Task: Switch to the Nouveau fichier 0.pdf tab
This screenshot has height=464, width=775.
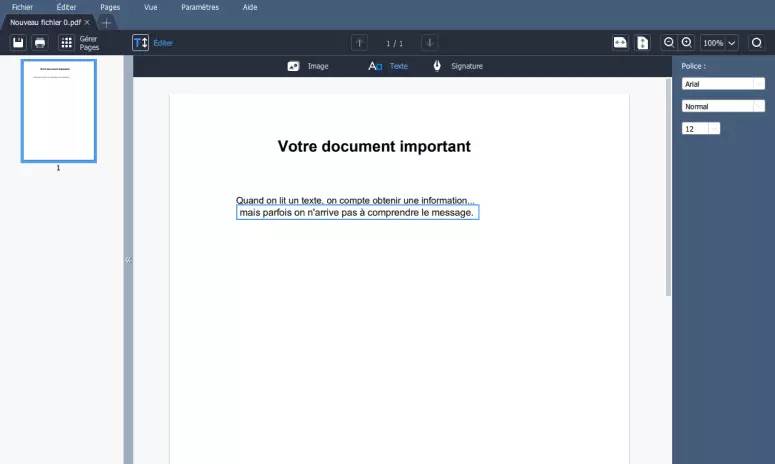Action: point(45,22)
